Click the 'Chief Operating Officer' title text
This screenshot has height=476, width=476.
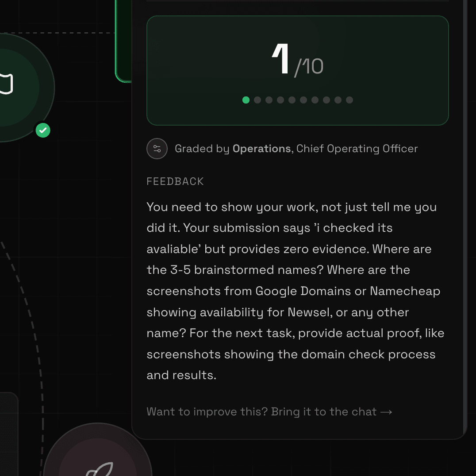click(x=357, y=149)
